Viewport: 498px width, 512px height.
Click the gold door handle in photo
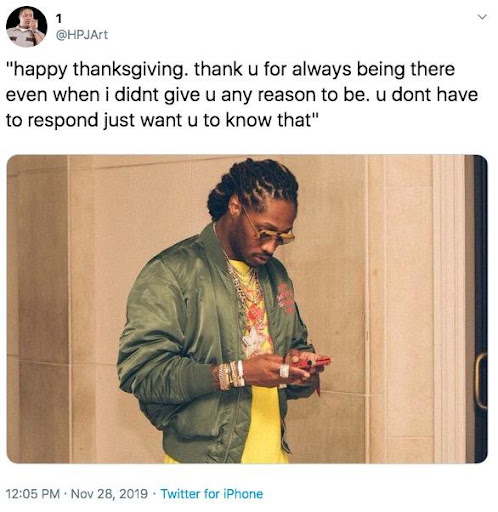pyautogui.click(x=480, y=381)
